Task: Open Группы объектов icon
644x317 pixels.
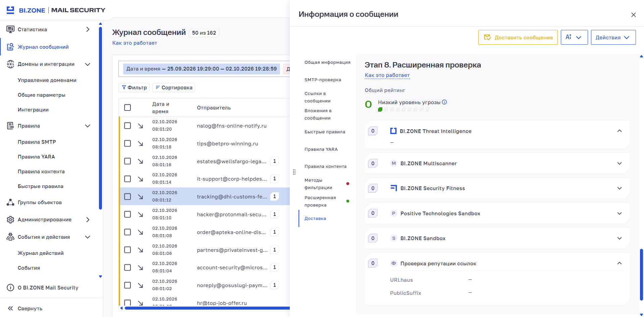Action: pos(10,202)
